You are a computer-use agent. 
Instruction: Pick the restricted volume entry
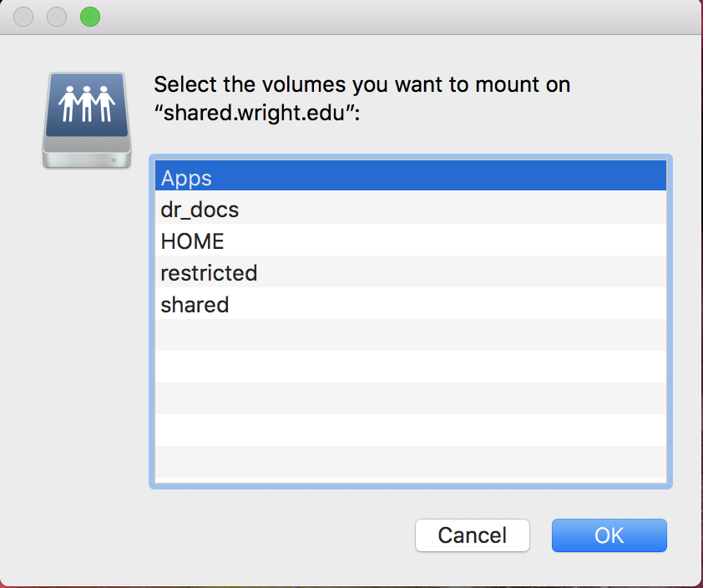209,273
